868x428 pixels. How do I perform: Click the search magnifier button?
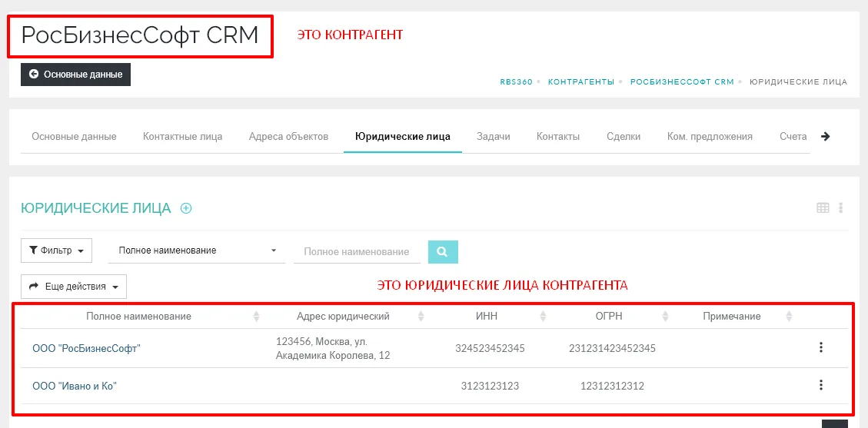[x=443, y=251]
